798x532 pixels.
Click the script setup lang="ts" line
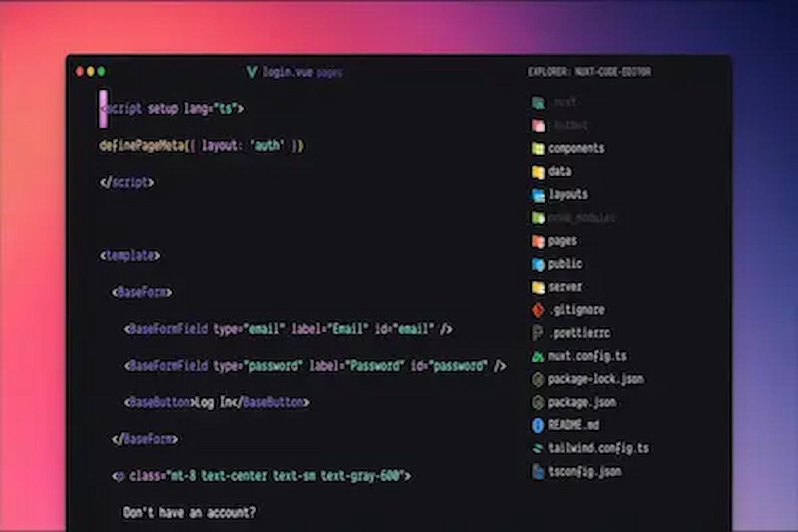coord(172,108)
